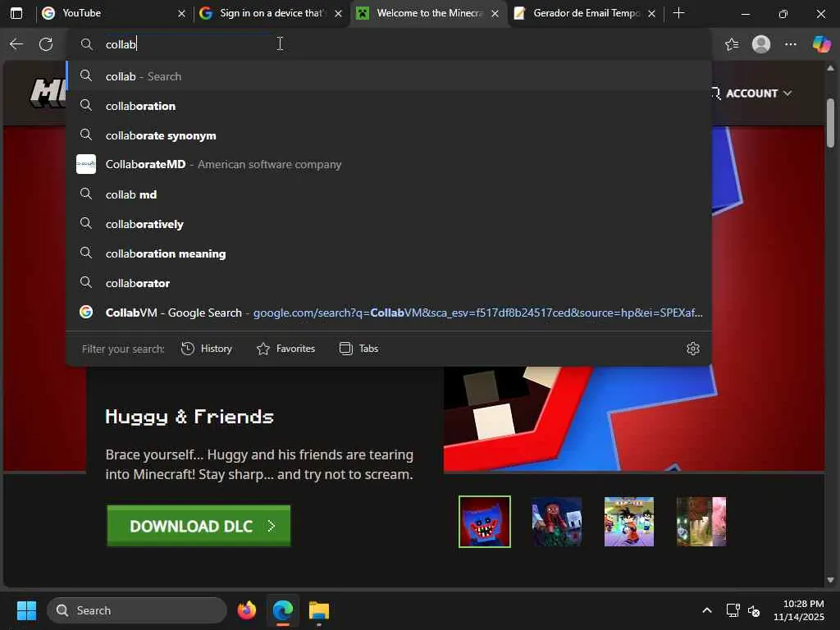Select 'collab - Search' suggestion
Screen dimensions: 840x630
(x=389, y=76)
